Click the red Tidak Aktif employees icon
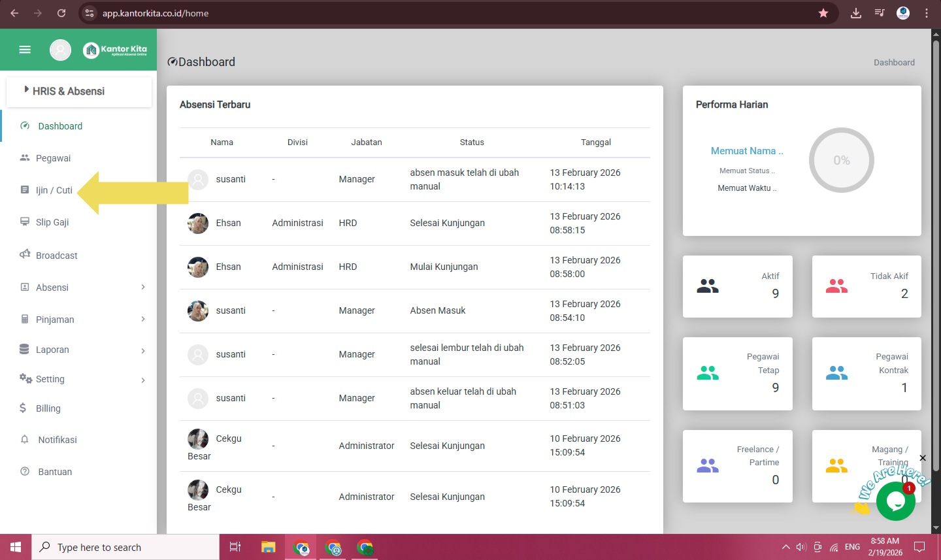 (836, 286)
